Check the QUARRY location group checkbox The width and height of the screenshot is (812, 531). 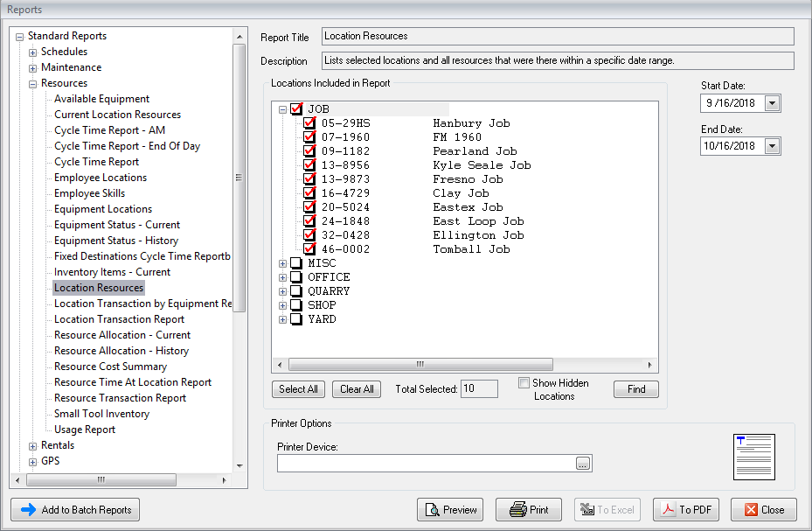click(296, 291)
